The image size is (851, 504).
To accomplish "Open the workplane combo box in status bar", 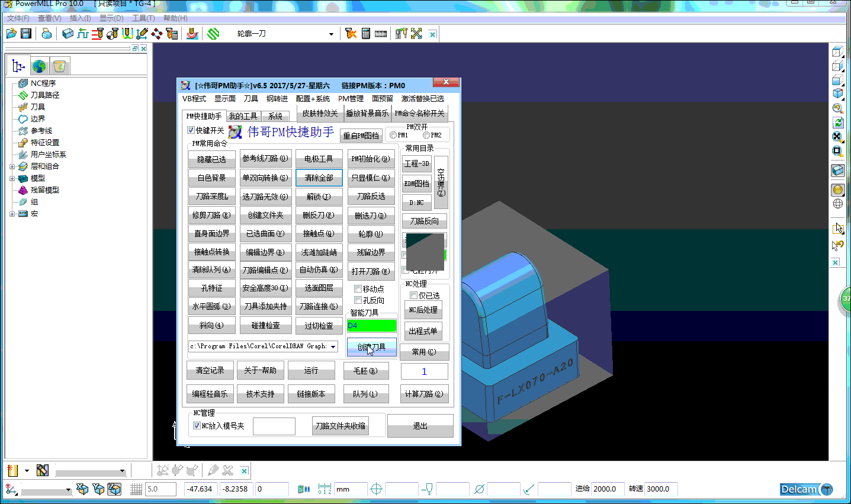I will 46,490.
